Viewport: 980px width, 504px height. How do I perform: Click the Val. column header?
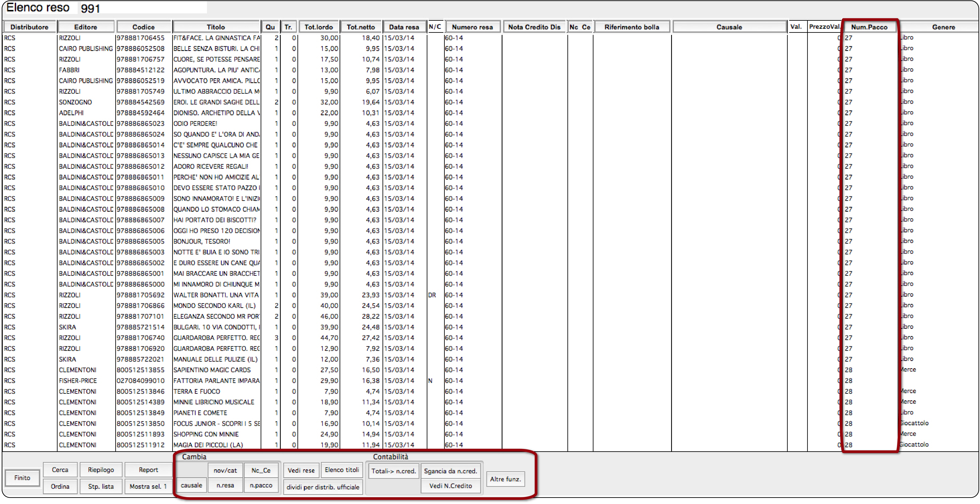tap(796, 27)
